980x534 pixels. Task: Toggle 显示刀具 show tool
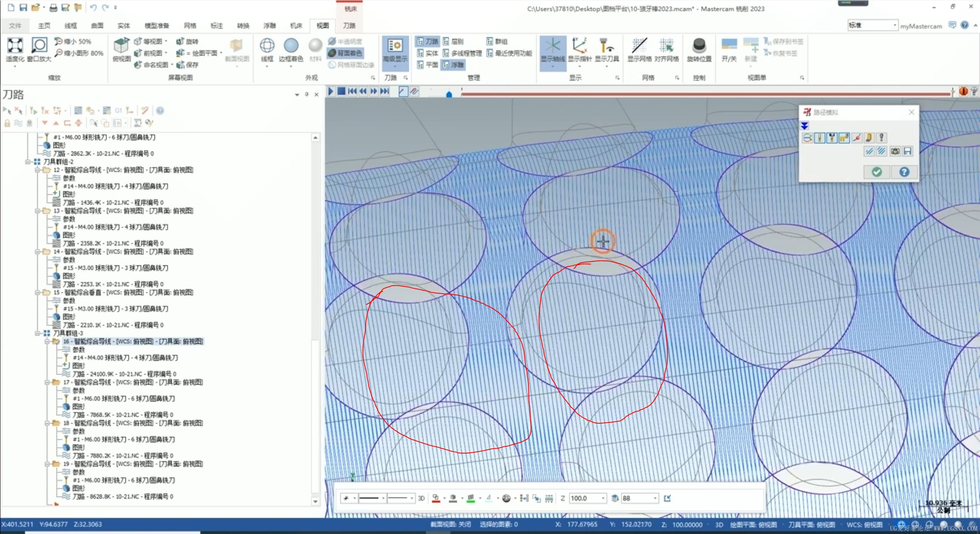tap(606, 49)
